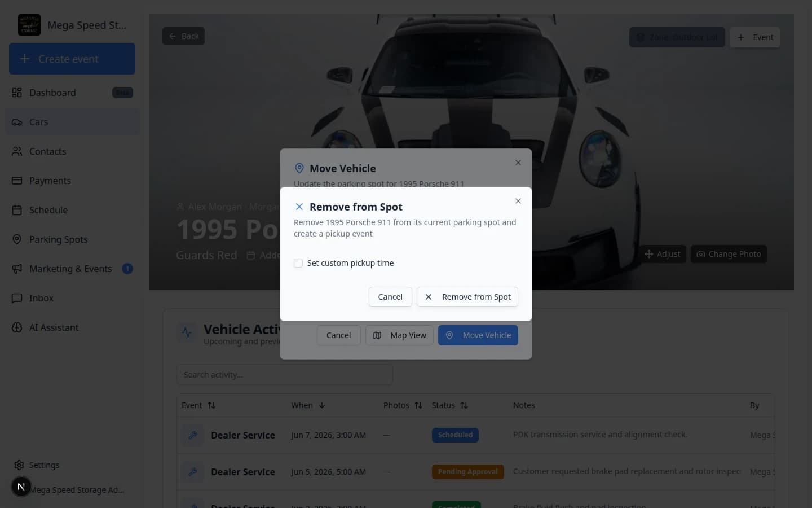The height and width of the screenshot is (508, 812).
Task: Click wrench icon in Jun 7 Dealer Service row
Action: (x=193, y=435)
